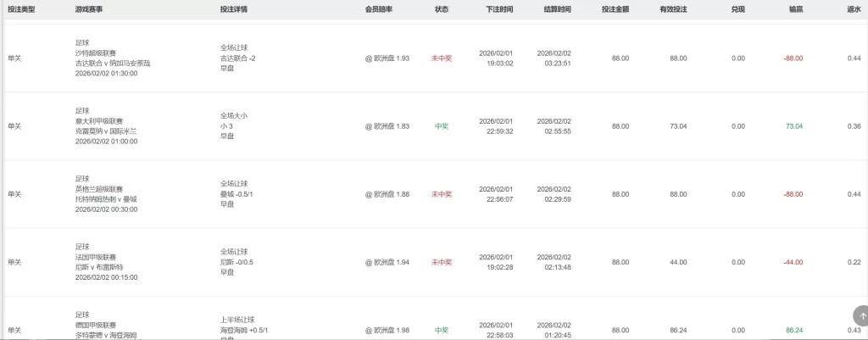Select the 会员赔率 column header
The height and width of the screenshot is (340, 868).
click(380, 9)
